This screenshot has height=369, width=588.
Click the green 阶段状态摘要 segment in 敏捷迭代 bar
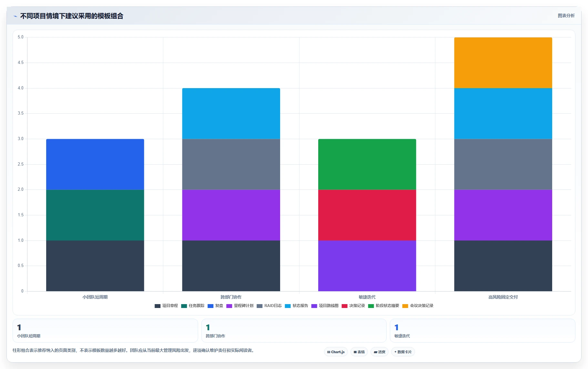click(x=367, y=164)
